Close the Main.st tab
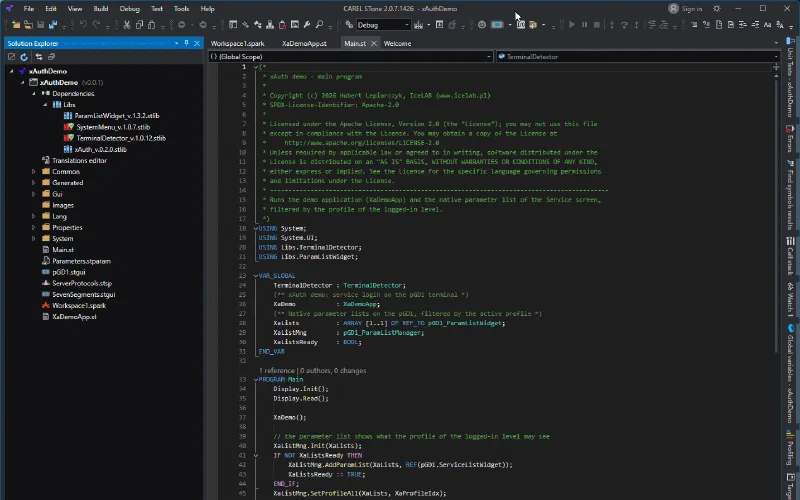Image resolution: width=800 pixels, height=500 pixels. pos(373,43)
